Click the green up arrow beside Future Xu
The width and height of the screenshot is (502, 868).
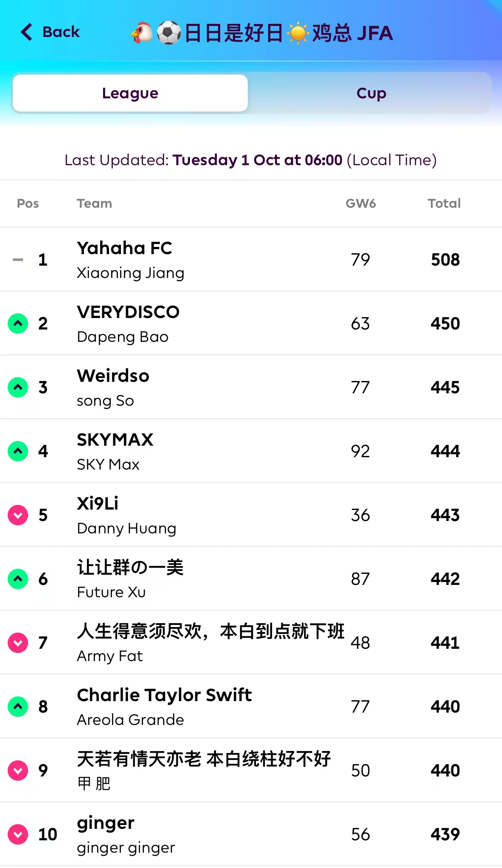(18, 579)
